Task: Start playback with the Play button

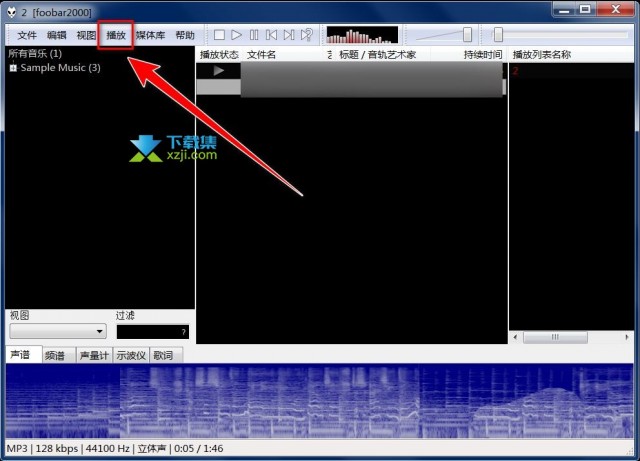Action: point(236,35)
